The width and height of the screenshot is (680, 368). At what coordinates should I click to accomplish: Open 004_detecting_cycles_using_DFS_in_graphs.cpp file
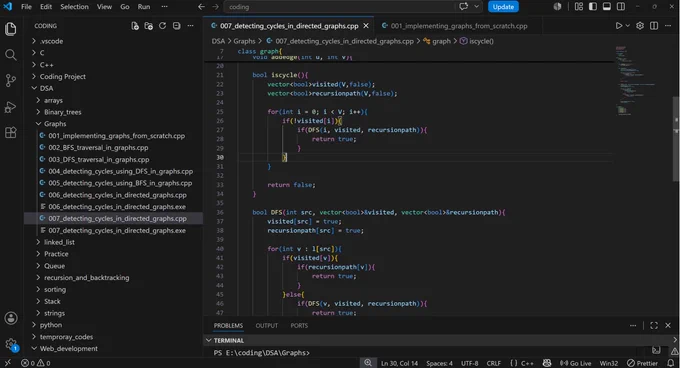click(121, 171)
